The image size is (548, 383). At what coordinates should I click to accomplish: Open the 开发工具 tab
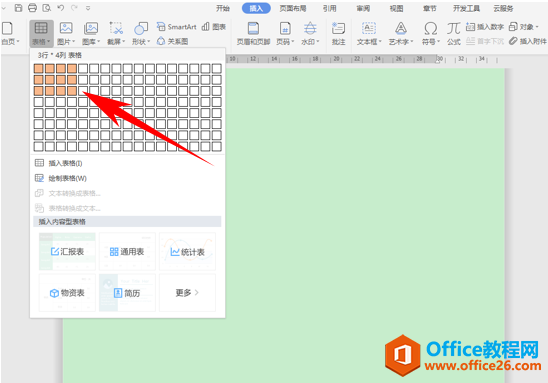click(x=466, y=8)
